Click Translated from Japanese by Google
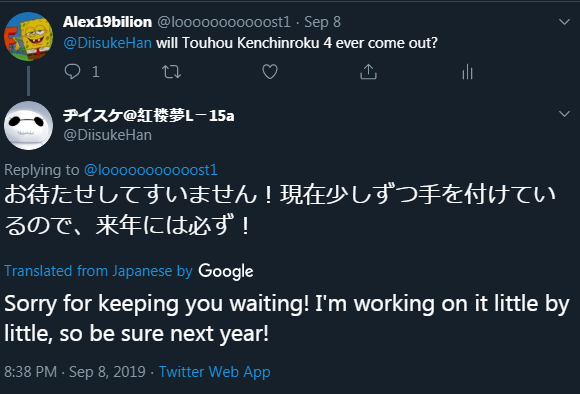 pos(129,271)
